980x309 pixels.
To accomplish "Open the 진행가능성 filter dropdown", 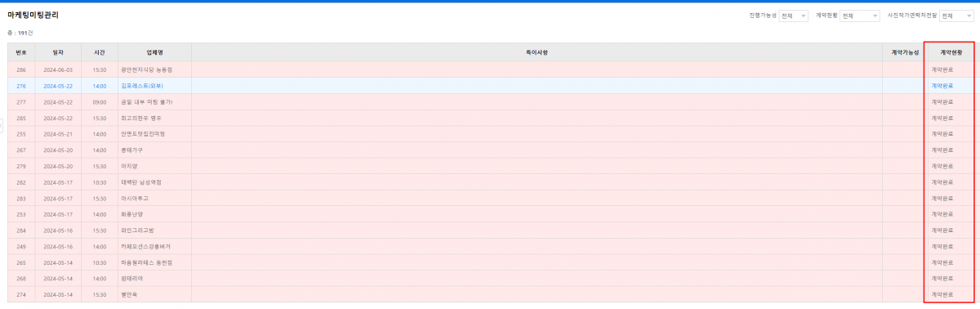I will [x=793, y=16].
